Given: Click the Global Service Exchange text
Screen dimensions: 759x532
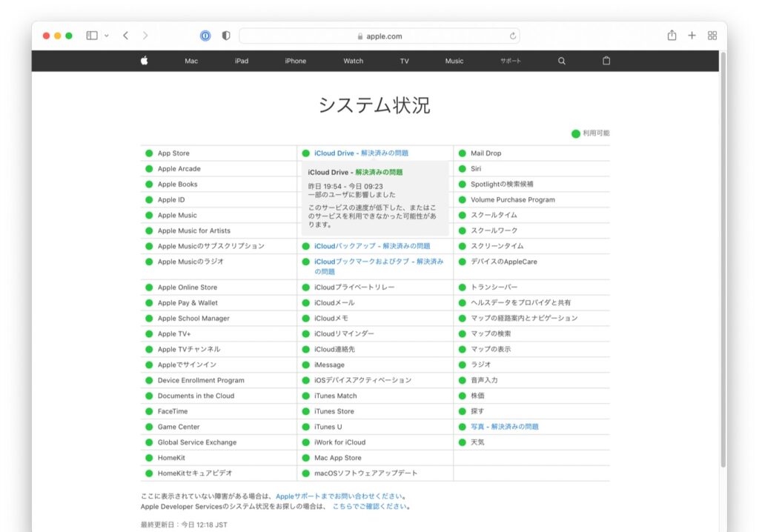Looking at the screenshot, I should (197, 442).
